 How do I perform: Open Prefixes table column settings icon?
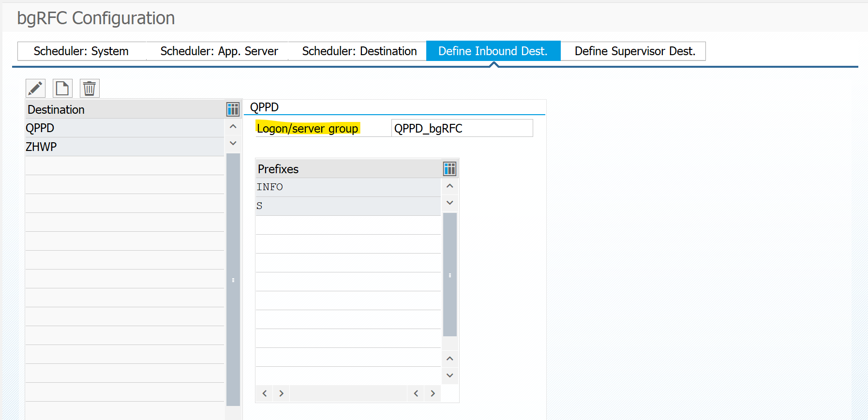[449, 169]
